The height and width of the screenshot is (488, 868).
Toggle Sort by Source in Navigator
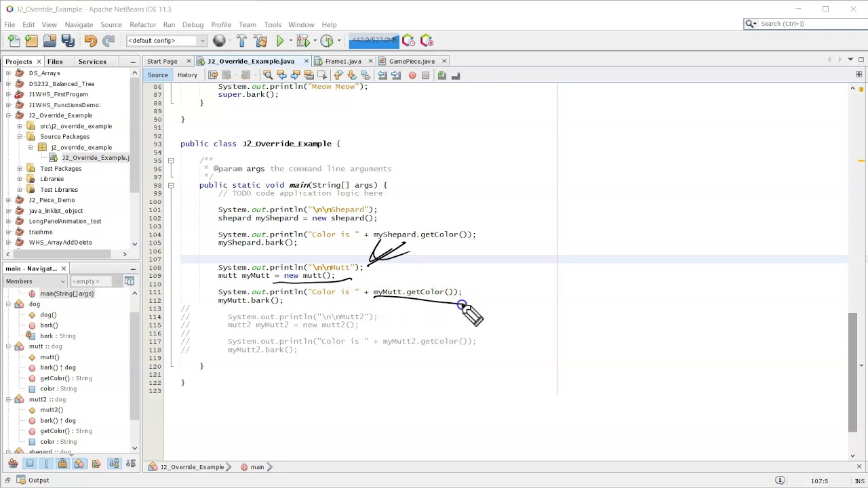pyautogui.click(x=131, y=464)
